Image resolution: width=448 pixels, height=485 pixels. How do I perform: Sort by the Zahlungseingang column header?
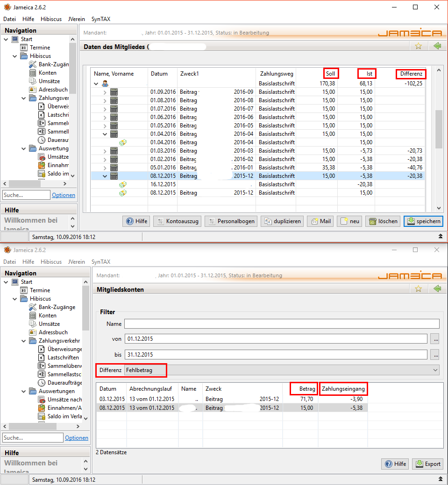click(x=343, y=389)
